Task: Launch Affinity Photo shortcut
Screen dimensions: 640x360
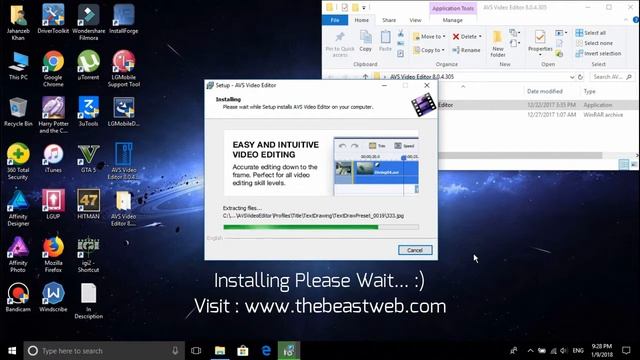Action: tap(18, 255)
